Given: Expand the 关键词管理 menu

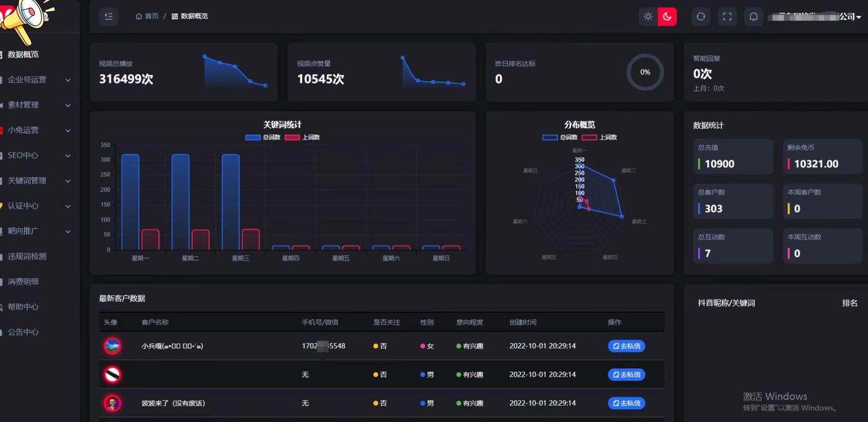Looking at the screenshot, I should (x=37, y=181).
